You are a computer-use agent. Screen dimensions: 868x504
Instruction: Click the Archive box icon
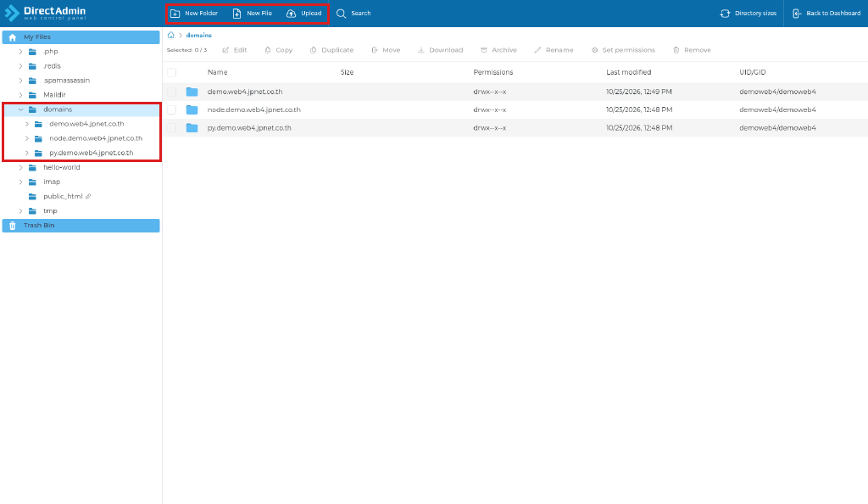[x=484, y=50]
